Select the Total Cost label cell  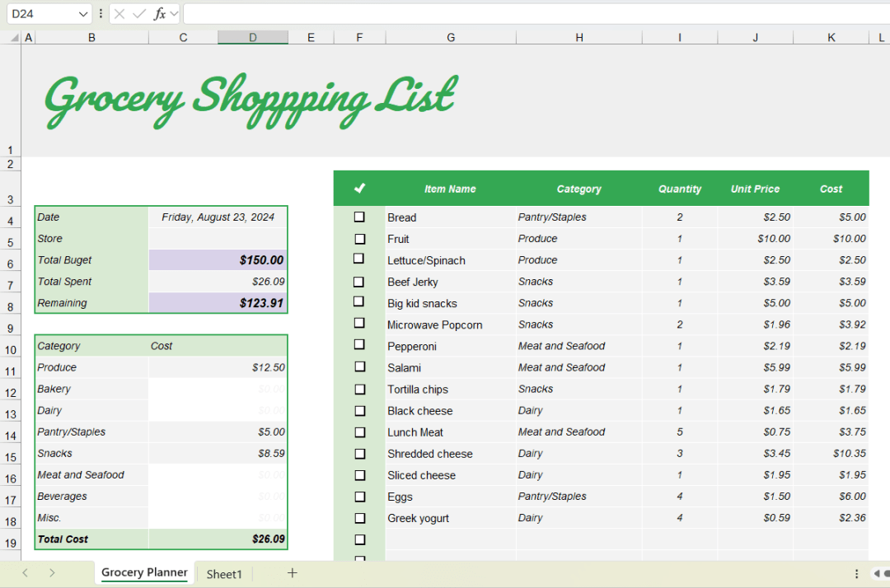(x=91, y=539)
